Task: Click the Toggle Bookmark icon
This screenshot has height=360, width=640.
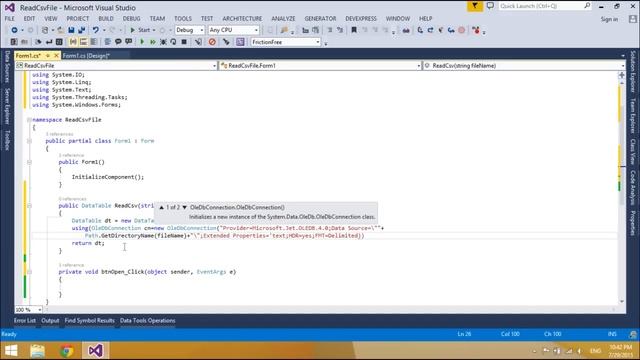Action: click(354, 30)
